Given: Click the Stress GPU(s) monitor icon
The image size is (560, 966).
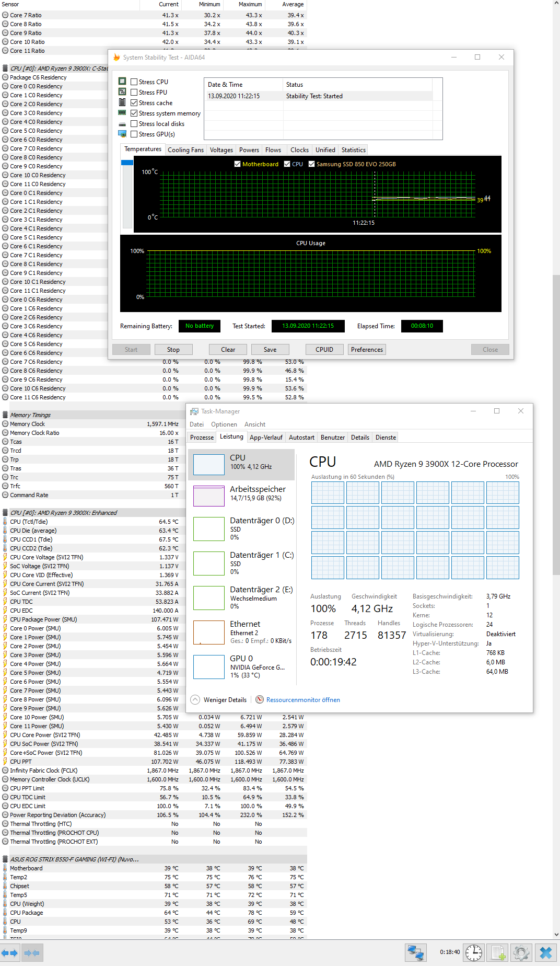Looking at the screenshot, I should coord(122,134).
